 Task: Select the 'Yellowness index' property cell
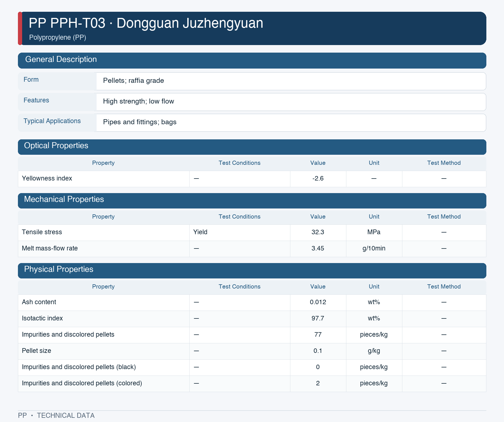point(104,179)
